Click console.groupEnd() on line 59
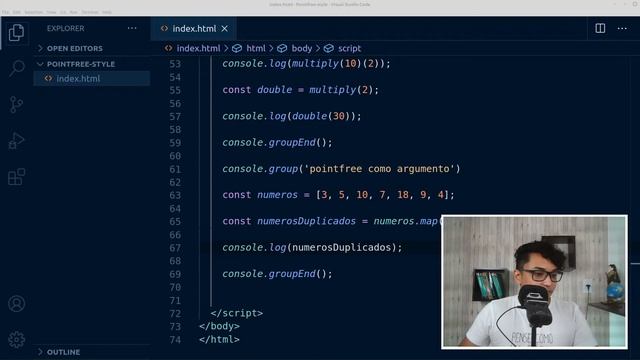 (x=277, y=142)
